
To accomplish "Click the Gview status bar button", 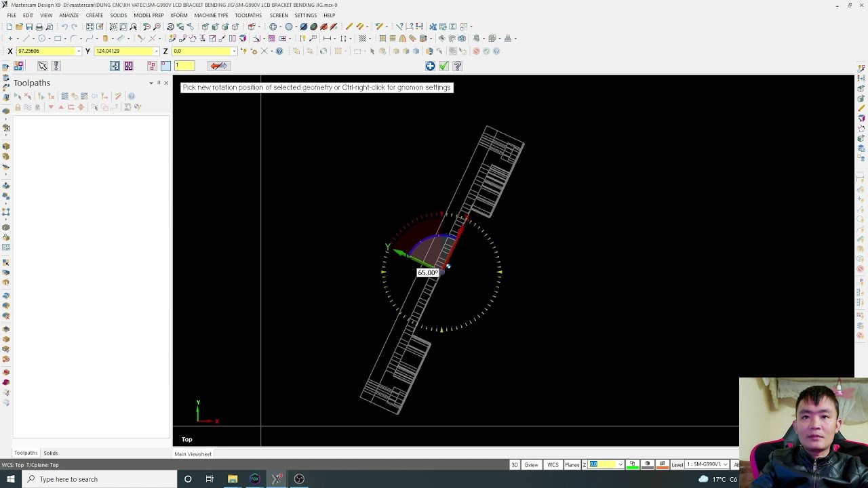I will (532, 464).
